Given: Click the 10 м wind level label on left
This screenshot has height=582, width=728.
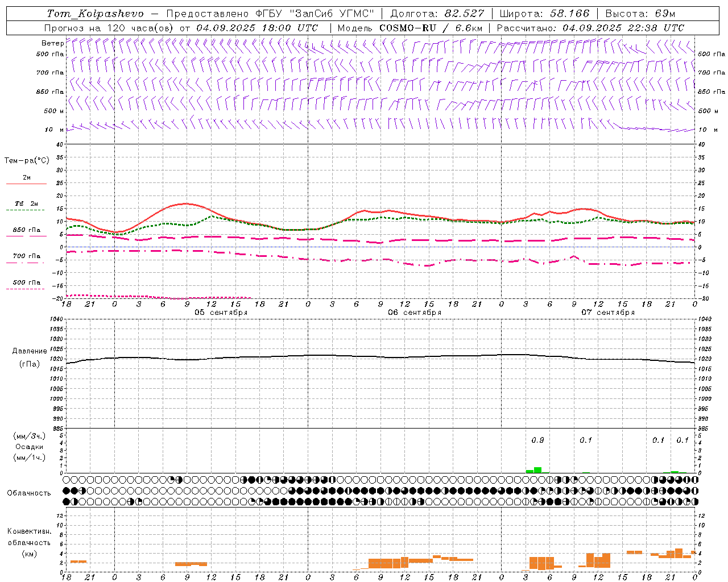Looking at the screenshot, I should coord(55,130).
